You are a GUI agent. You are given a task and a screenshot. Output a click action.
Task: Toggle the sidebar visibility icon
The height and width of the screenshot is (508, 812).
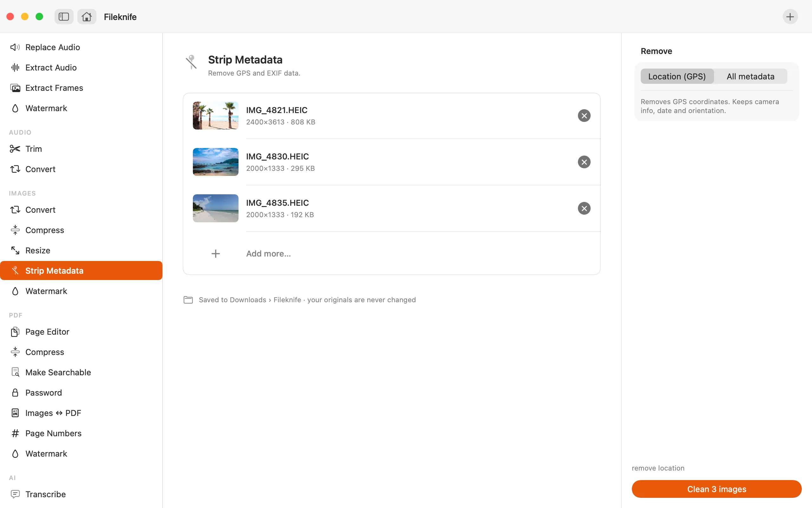click(64, 17)
